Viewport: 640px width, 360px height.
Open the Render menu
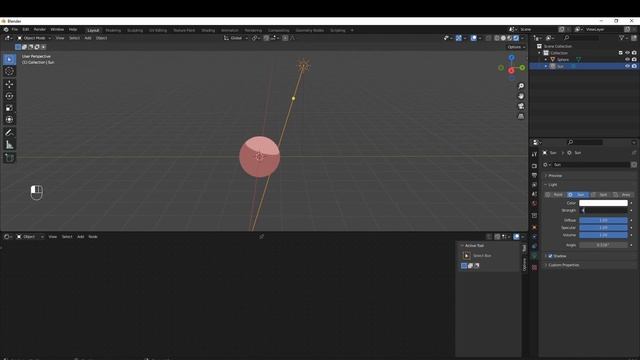point(40,29)
